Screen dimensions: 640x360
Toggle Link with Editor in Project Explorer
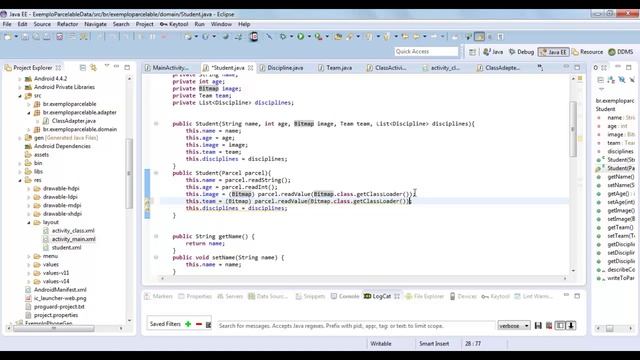point(93,67)
